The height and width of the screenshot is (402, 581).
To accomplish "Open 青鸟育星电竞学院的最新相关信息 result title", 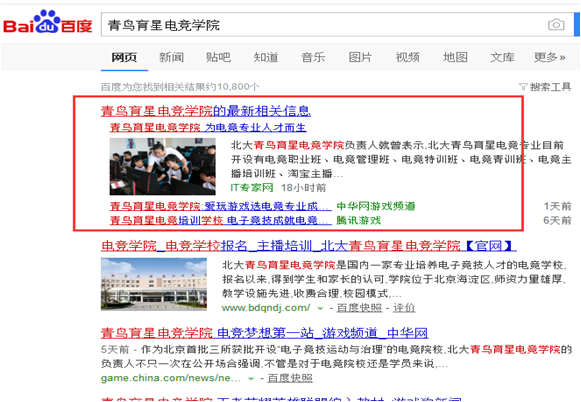I will click(x=206, y=111).
